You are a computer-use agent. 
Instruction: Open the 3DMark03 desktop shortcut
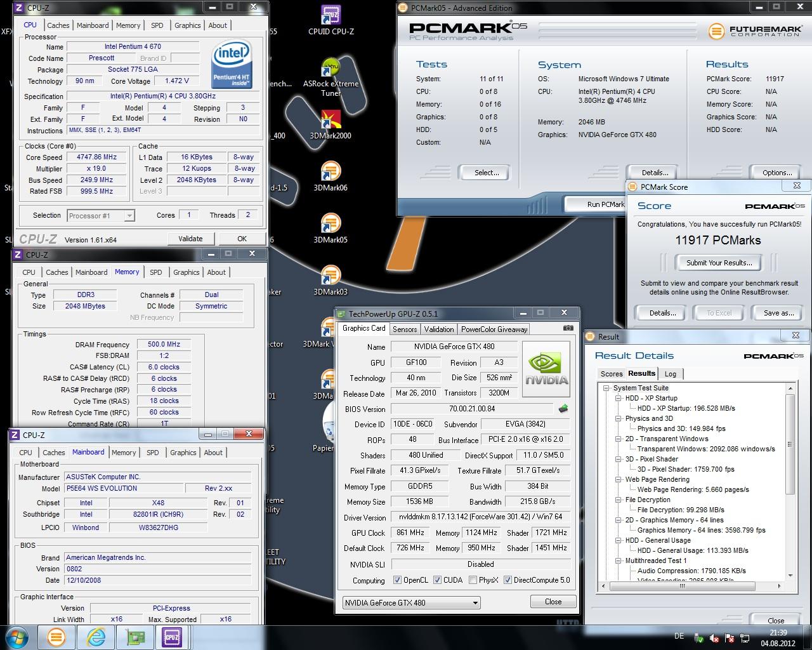pos(331,280)
